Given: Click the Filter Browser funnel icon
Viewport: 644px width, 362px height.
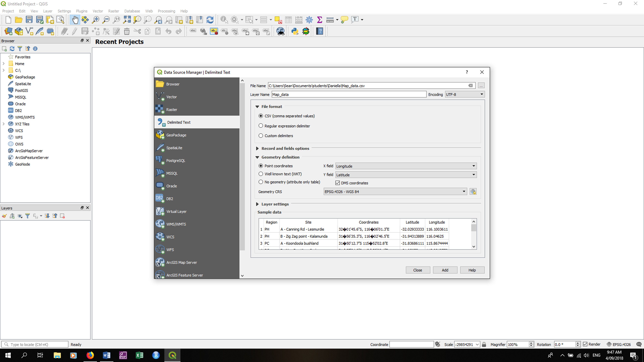Looking at the screenshot, I should pyautogui.click(x=20, y=48).
